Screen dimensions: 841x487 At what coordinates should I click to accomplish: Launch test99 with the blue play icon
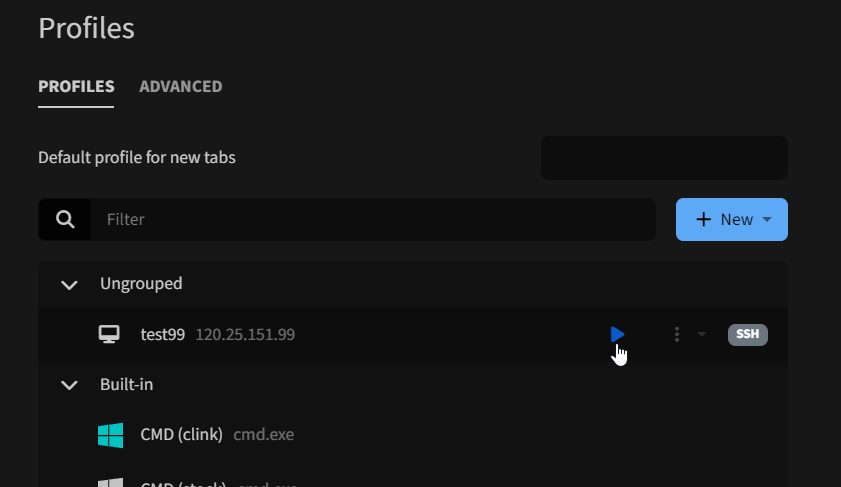(x=617, y=334)
